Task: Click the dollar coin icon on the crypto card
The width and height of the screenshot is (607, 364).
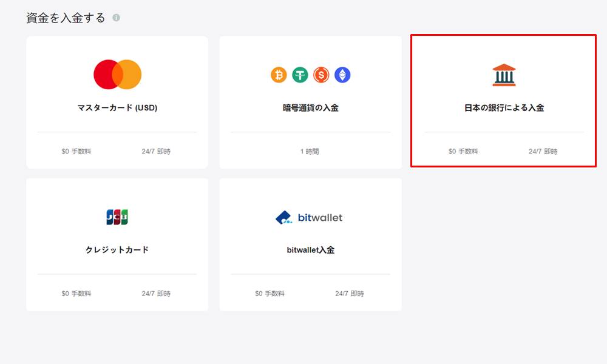Action: [x=322, y=75]
